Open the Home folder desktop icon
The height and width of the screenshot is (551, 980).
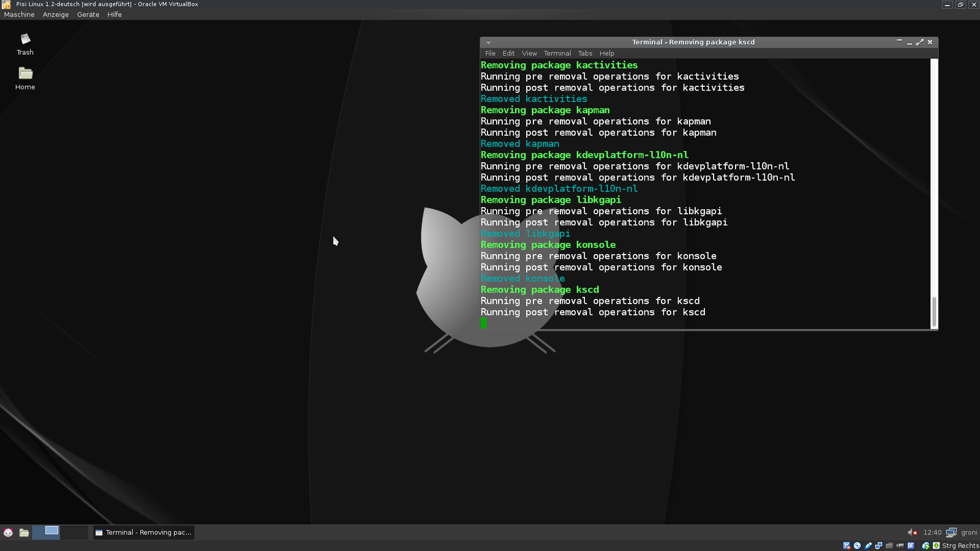(25, 78)
